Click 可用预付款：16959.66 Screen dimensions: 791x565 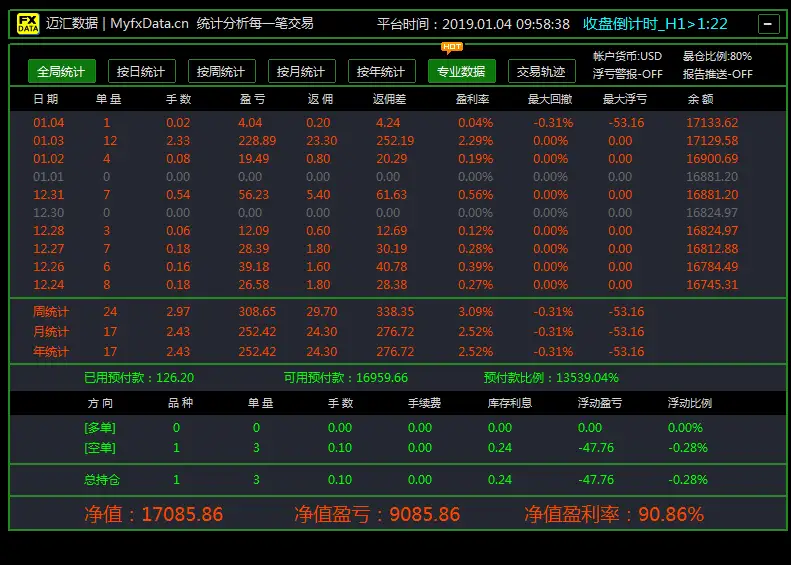[346, 377]
